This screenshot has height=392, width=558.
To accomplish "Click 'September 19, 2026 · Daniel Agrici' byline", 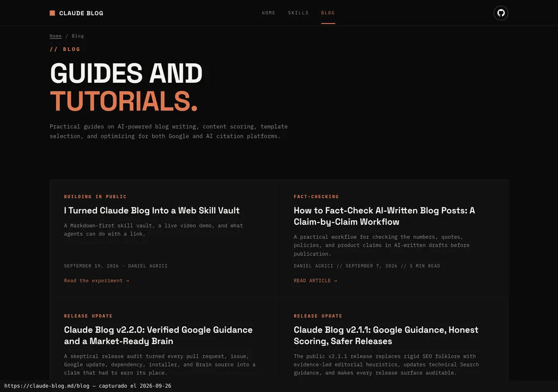I will 116,266.
